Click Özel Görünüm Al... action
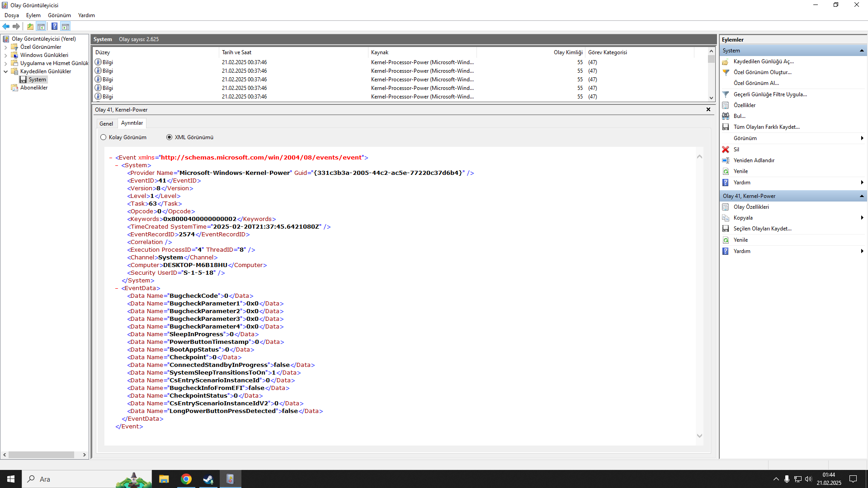The height and width of the screenshot is (488, 868). click(x=756, y=83)
